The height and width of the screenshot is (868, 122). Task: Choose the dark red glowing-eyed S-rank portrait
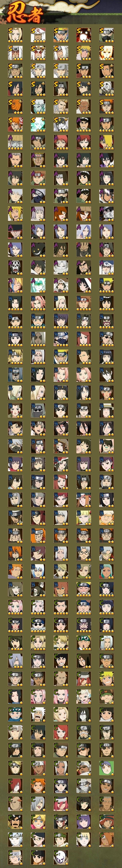pos(84,35)
